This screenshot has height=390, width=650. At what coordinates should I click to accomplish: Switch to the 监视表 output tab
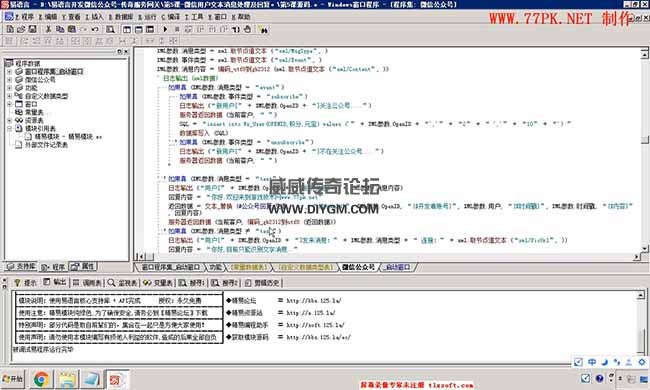123,283
